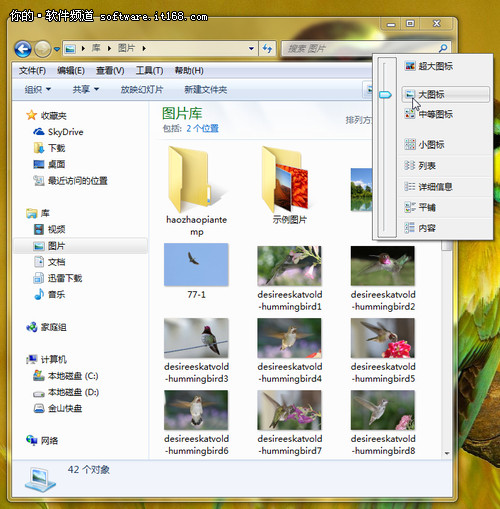Click 新建文件夹 button
Screen dimensions: 500x509
click(x=205, y=89)
